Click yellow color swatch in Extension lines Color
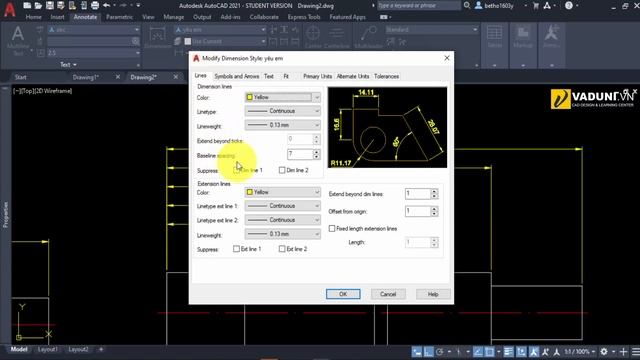640x360 pixels. (x=249, y=192)
